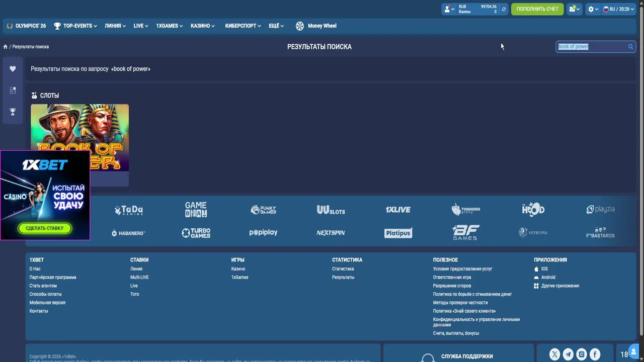Open Партнёрская программа footer link

tap(53, 278)
